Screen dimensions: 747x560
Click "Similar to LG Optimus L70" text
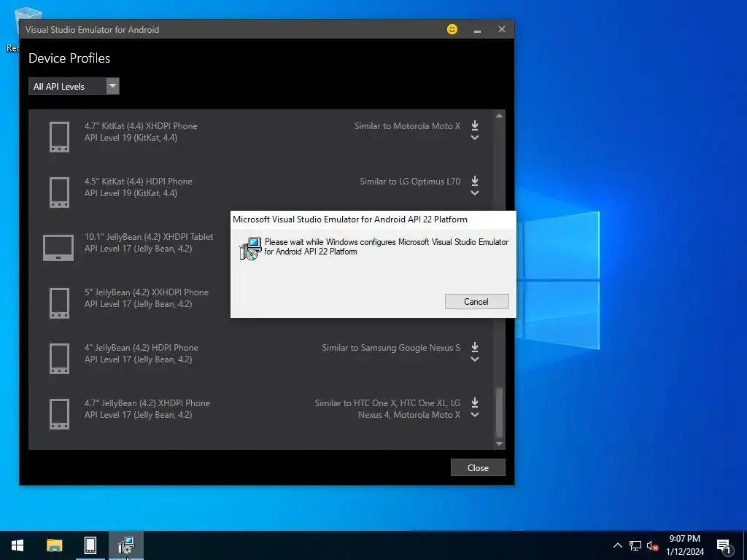coord(410,181)
